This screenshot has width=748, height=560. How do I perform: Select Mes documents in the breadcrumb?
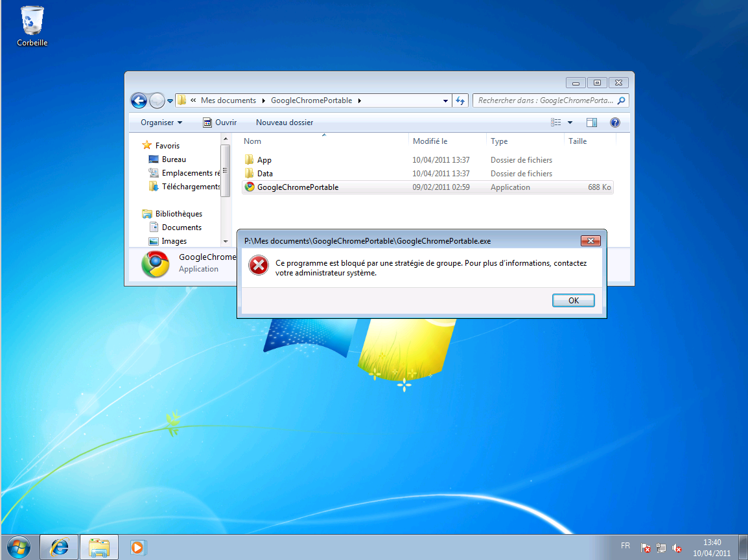[x=228, y=100]
